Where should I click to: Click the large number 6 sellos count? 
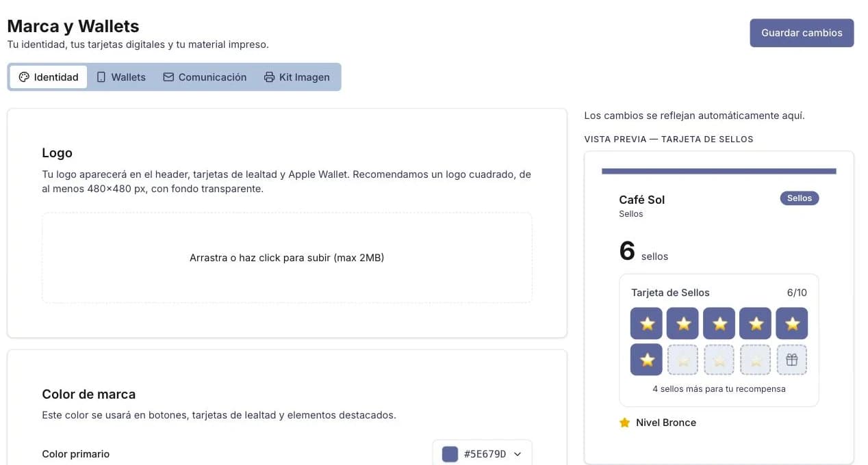pos(627,251)
